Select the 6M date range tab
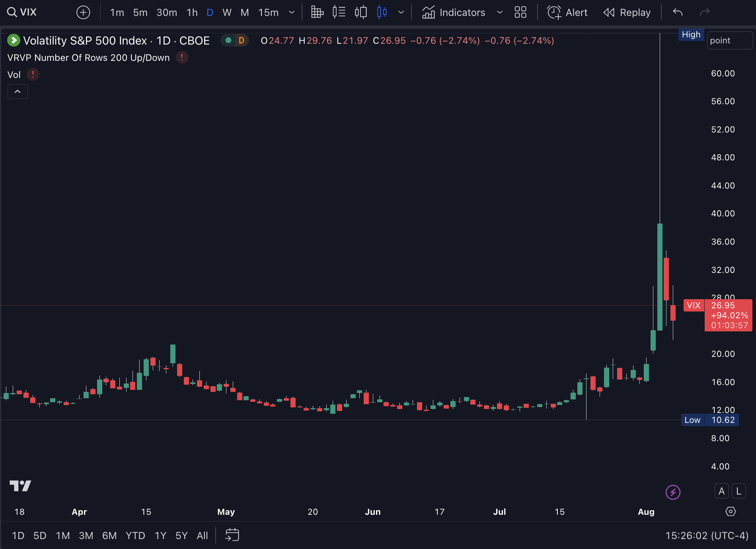 109,535
